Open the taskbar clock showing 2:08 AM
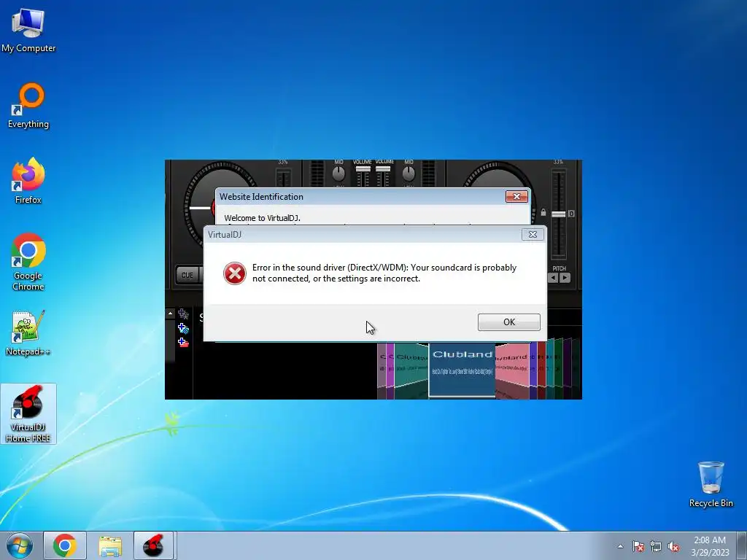747x560 pixels. tap(710, 546)
